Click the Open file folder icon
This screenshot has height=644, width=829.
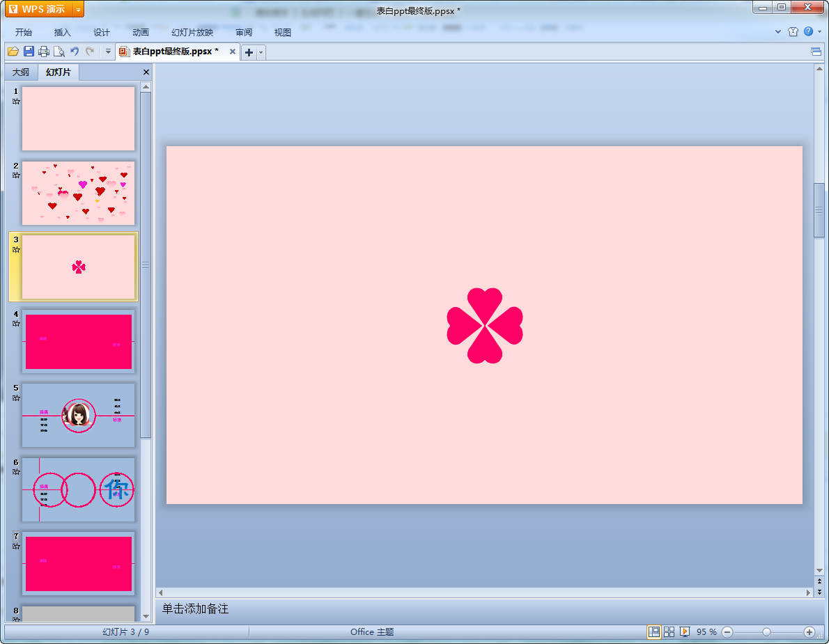pos(13,52)
